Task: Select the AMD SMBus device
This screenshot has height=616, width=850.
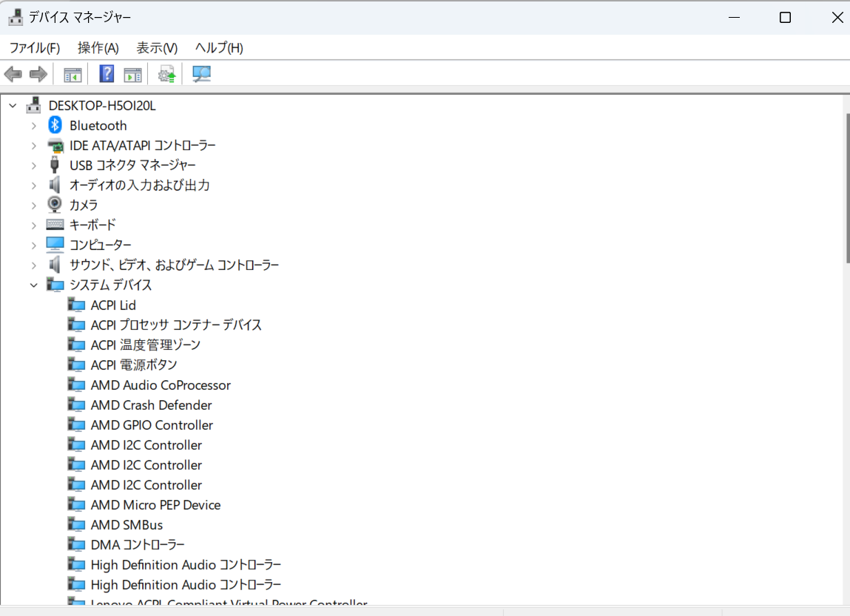Action: coord(127,525)
